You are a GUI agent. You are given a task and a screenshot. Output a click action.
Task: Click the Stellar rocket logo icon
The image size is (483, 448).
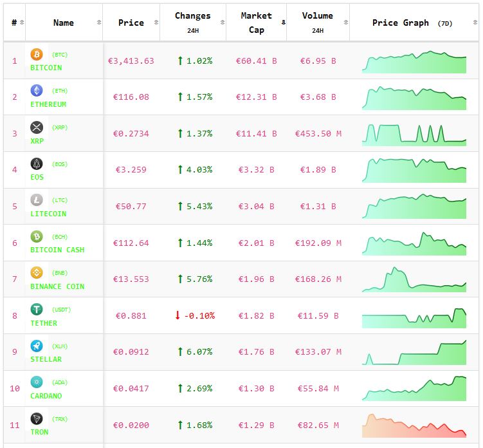coord(37,346)
